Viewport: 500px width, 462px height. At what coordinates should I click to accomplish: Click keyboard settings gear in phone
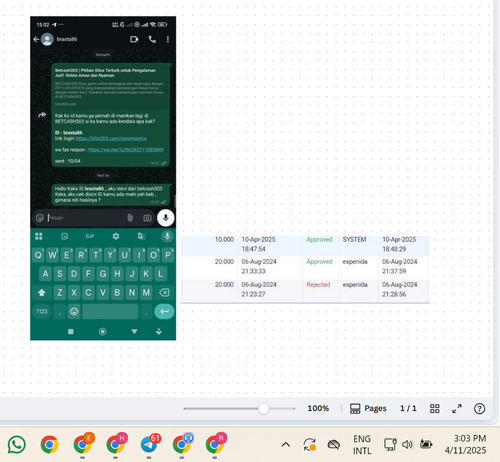(116, 236)
